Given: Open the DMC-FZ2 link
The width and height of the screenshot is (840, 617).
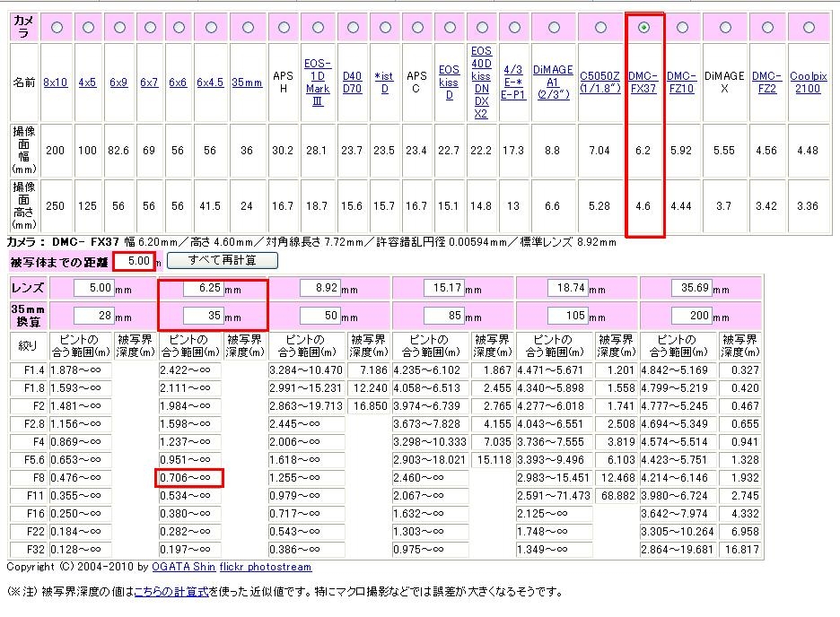Looking at the screenshot, I should point(767,83).
